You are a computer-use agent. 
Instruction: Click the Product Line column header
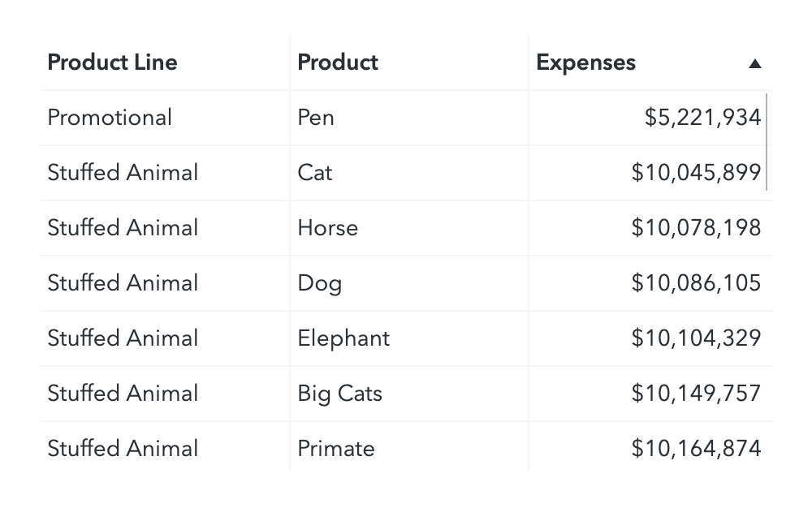tap(112, 62)
